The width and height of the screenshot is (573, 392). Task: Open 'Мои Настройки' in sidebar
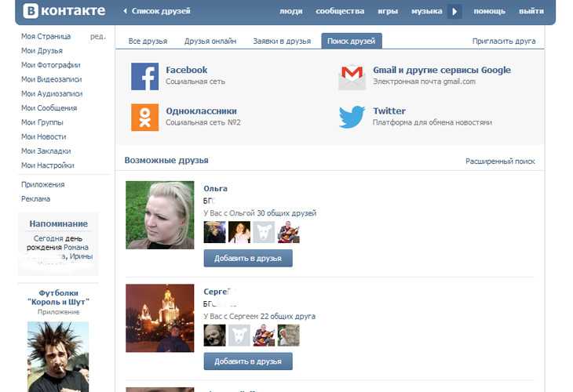tap(48, 165)
